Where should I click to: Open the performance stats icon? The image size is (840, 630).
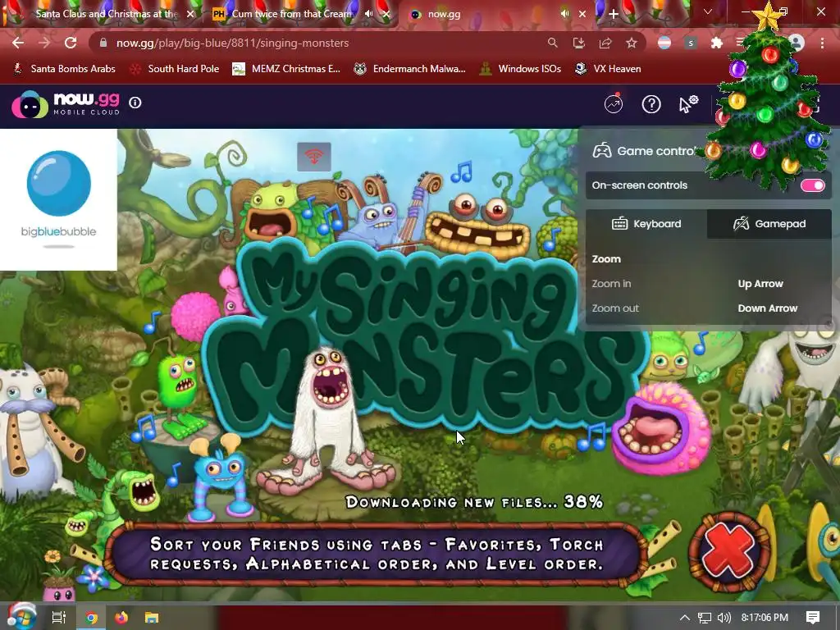pyautogui.click(x=614, y=104)
